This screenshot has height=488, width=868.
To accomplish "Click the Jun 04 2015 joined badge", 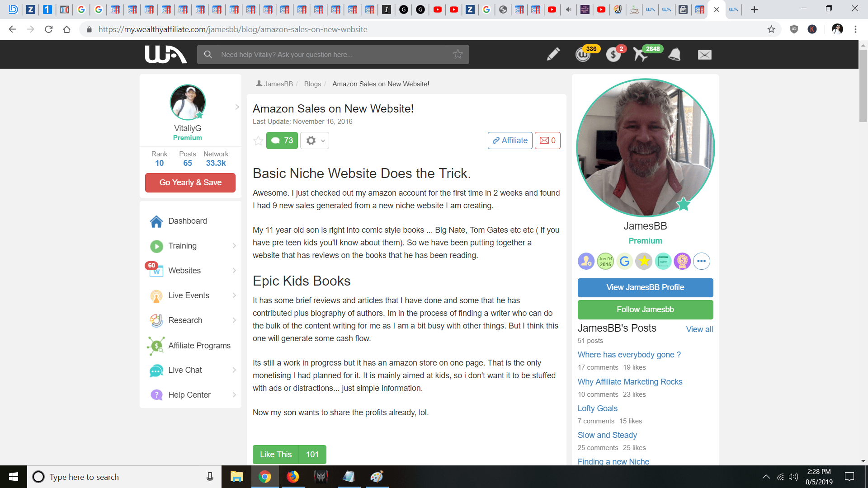I will pyautogui.click(x=605, y=261).
